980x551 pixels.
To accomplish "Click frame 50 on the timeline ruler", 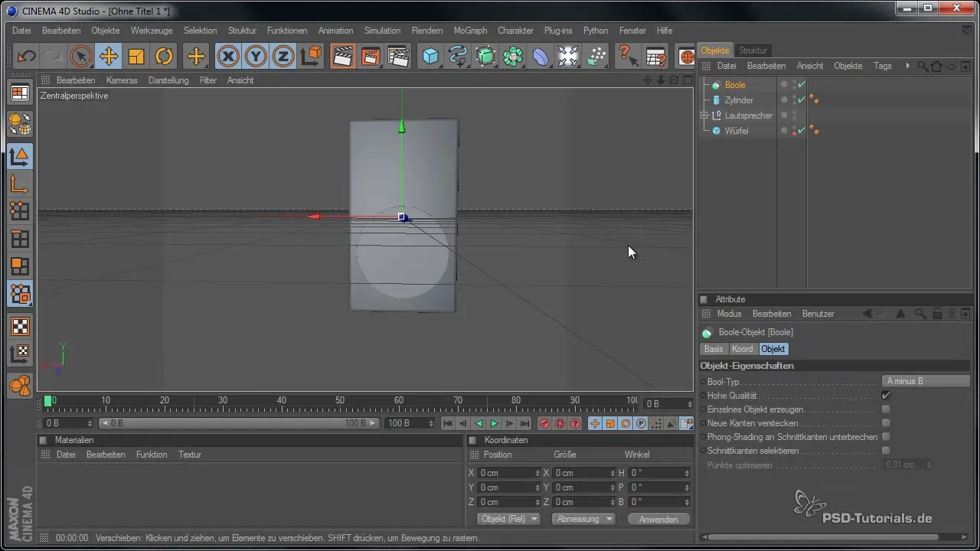I will [340, 401].
